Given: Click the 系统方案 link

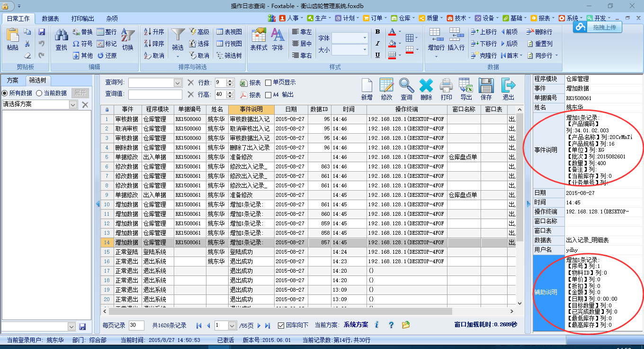Looking at the screenshot, I should [x=356, y=325].
